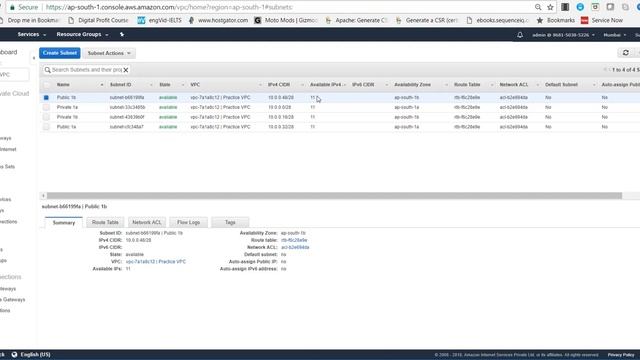This screenshot has width=640, height=360.
Task: Switch to the Network ACL tab
Action: tap(147, 222)
